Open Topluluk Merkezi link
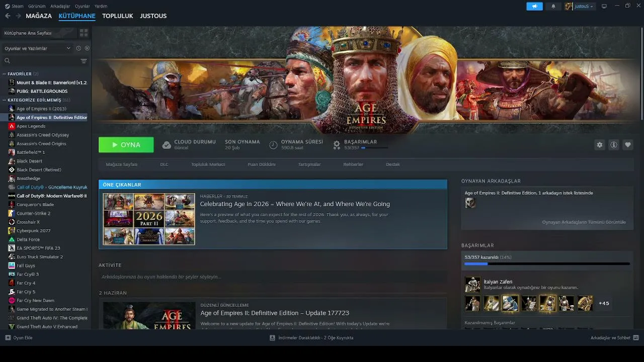This screenshot has height=362, width=644. (208, 164)
